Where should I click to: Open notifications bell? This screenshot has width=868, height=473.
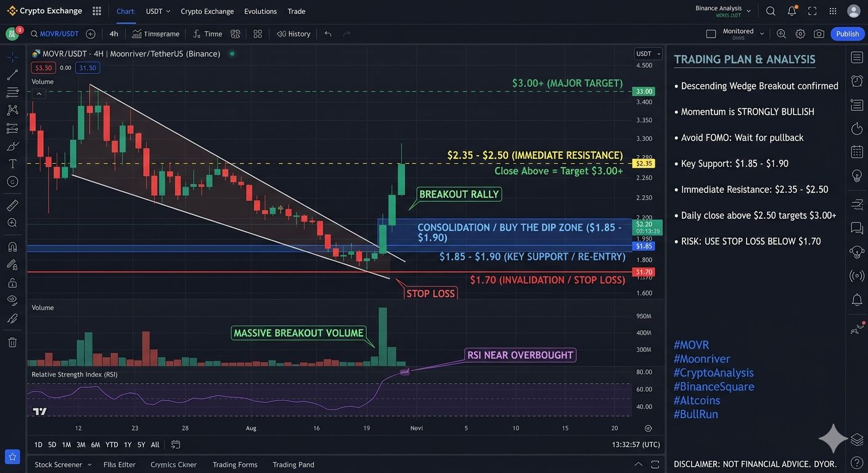792,11
